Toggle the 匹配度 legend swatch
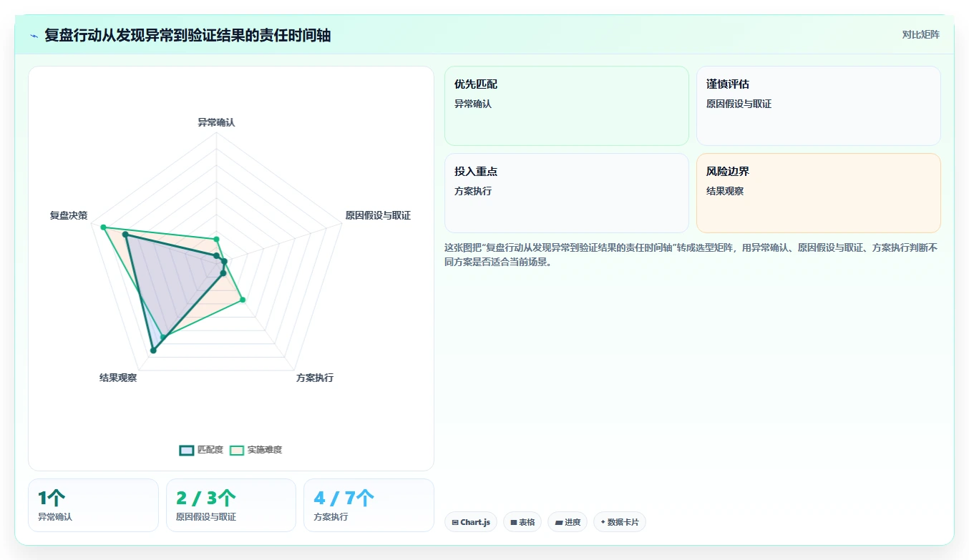The height and width of the screenshot is (560, 969). [187, 450]
